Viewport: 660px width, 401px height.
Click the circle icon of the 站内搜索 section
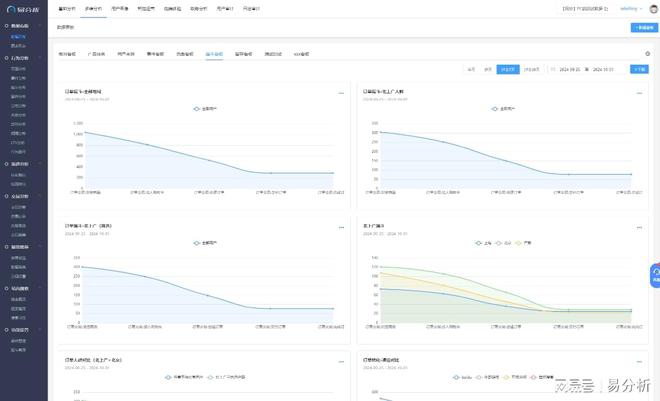(x=6, y=289)
